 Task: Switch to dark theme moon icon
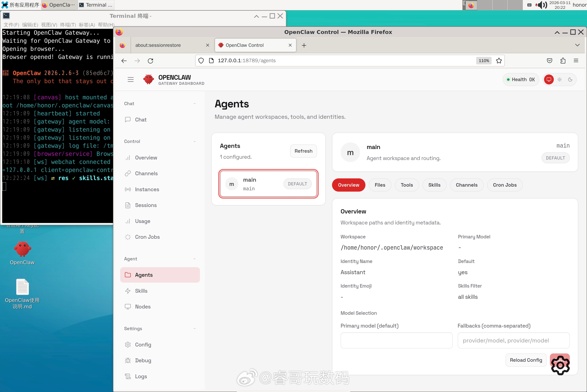click(x=570, y=79)
